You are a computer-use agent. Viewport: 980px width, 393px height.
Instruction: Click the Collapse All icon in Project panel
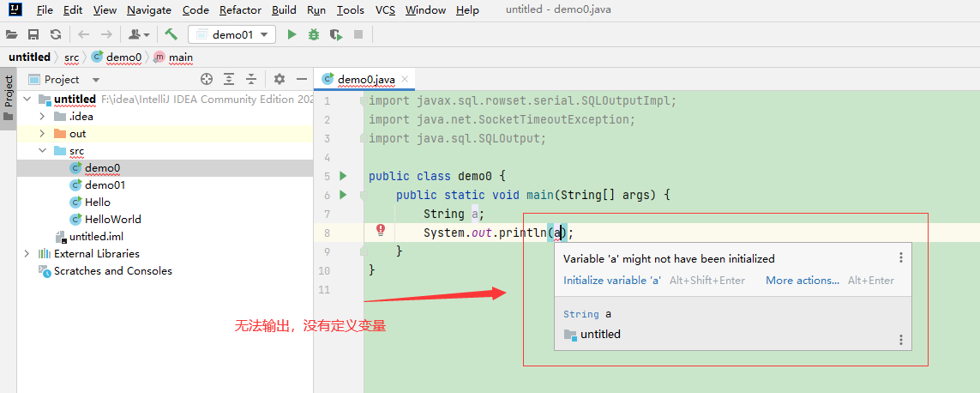tap(251, 79)
